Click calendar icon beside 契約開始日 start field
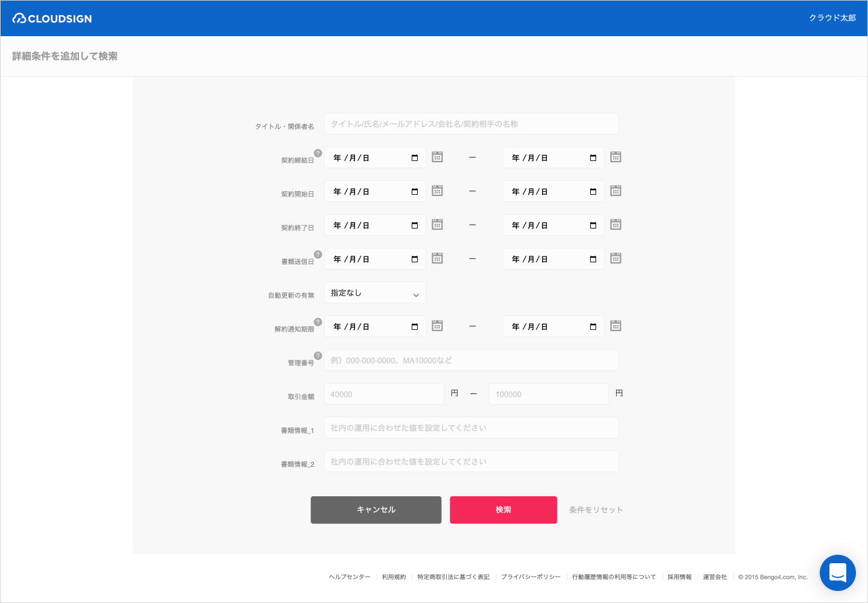The image size is (868, 603). pos(438,191)
